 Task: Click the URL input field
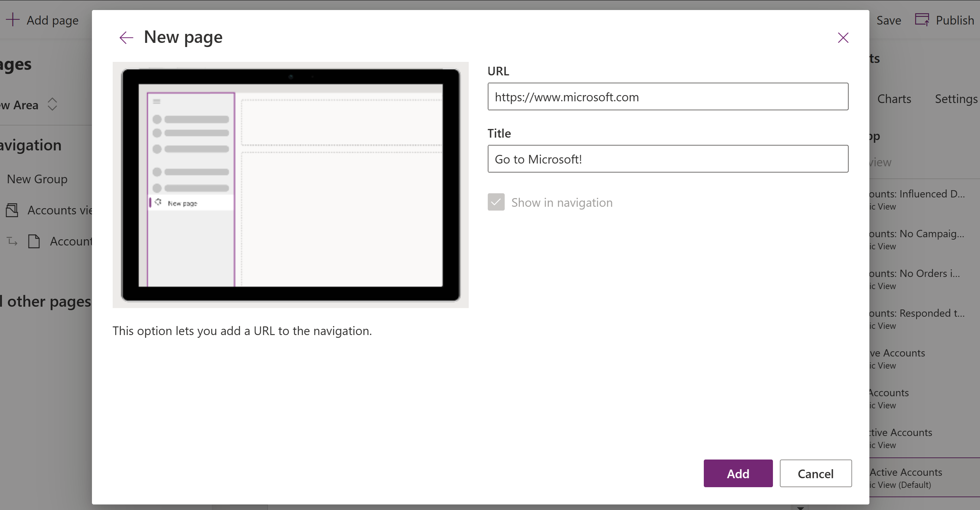click(x=668, y=96)
